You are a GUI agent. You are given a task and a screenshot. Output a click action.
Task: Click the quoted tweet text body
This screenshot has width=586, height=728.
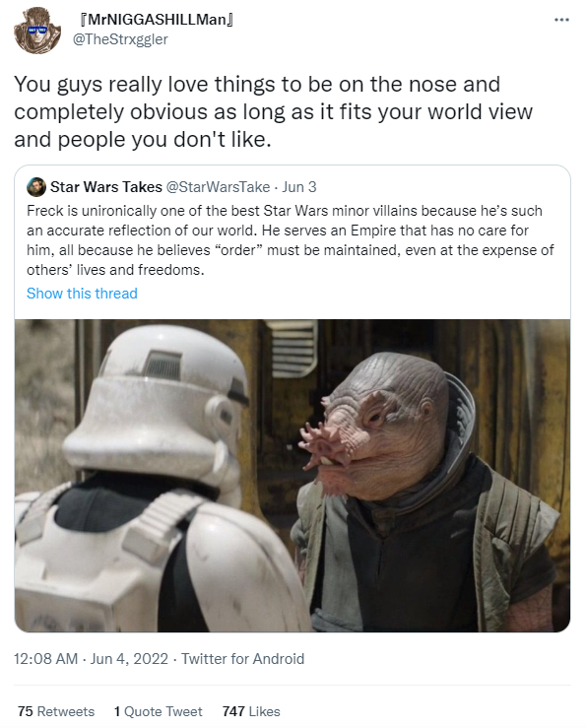coord(291,240)
